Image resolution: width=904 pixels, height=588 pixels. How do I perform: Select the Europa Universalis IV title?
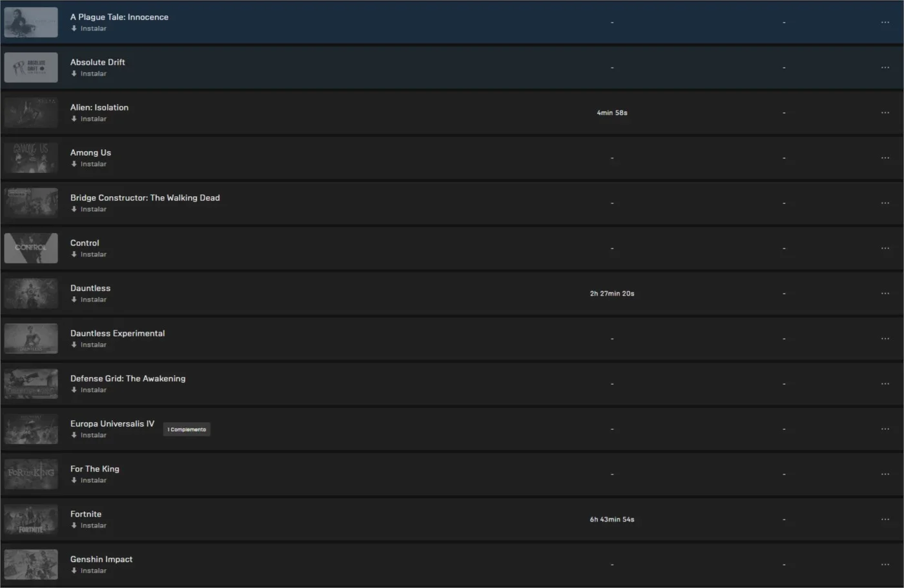(112, 423)
